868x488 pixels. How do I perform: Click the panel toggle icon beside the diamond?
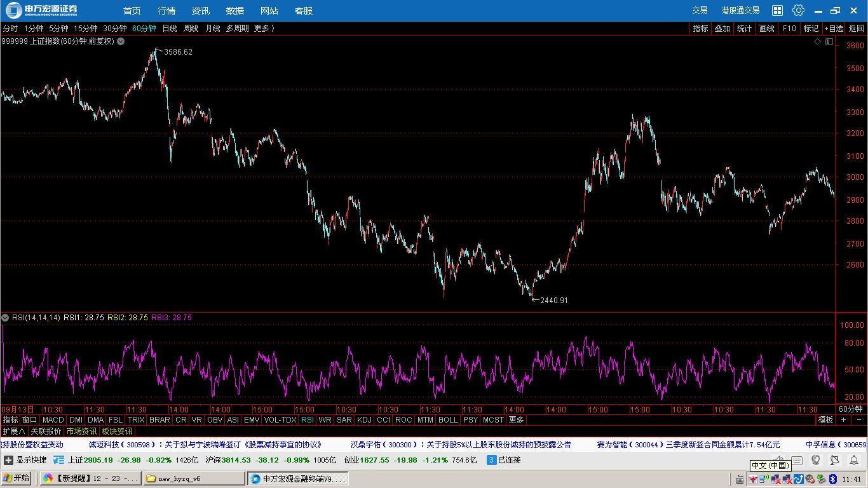click(829, 41)
